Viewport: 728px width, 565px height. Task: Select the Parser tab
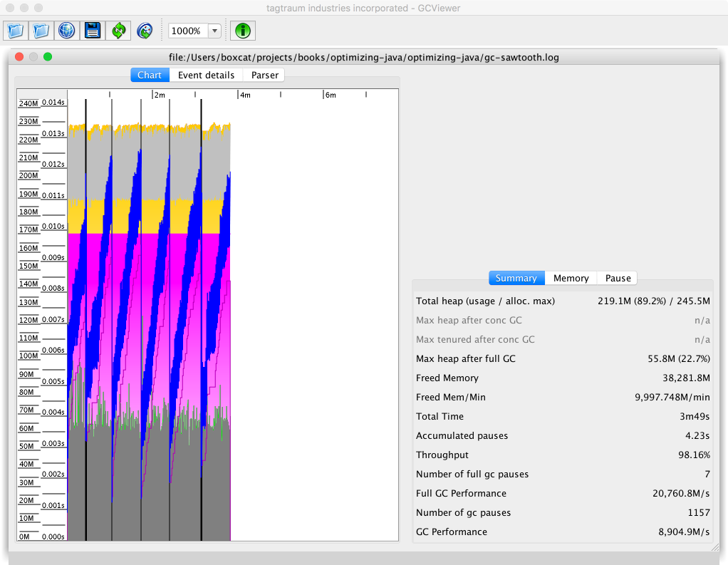pos(264,75)
